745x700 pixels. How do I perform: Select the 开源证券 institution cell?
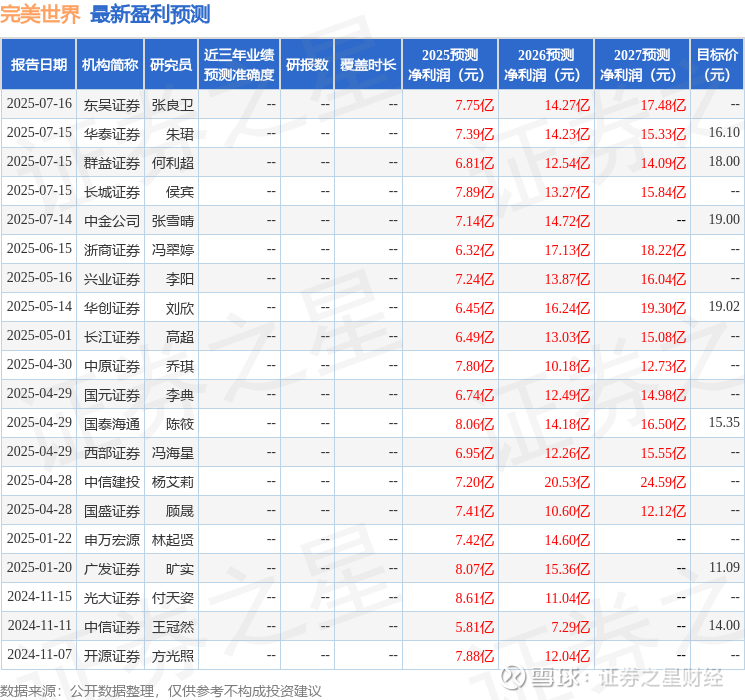112,656
